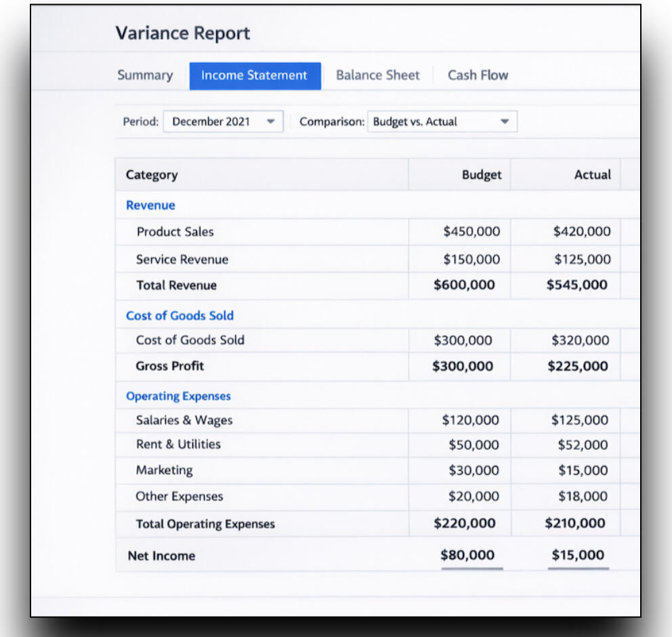Viewport: 672px width, 637px height.
Task: Click the Budget column header
Action: tap(482, 175)
